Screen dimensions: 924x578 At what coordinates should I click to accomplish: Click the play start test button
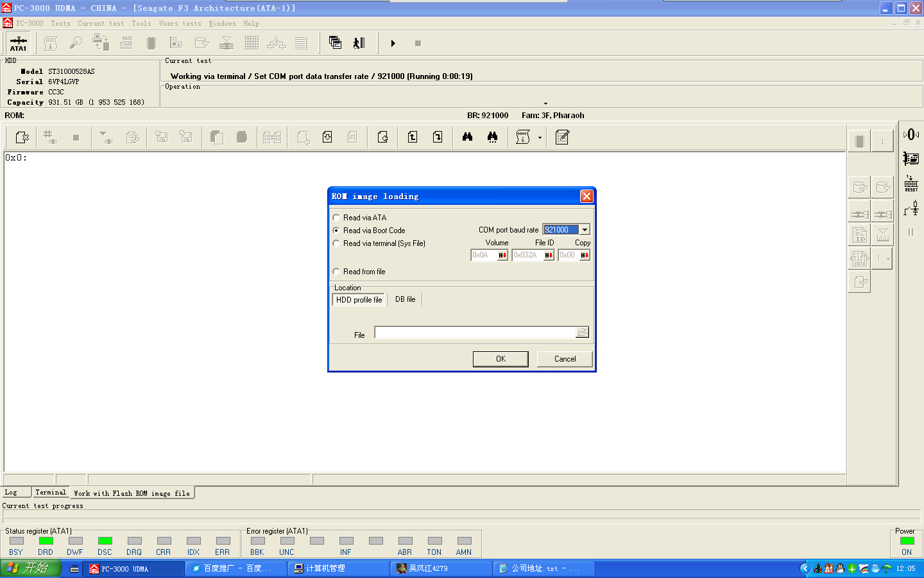pyautogui.click(x=393, y=43)
